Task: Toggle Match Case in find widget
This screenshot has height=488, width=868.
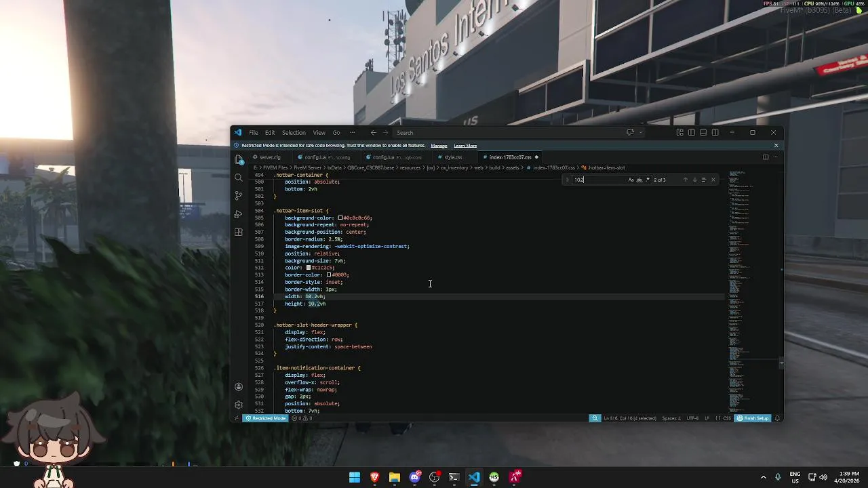Action: [x=631, y=180]
